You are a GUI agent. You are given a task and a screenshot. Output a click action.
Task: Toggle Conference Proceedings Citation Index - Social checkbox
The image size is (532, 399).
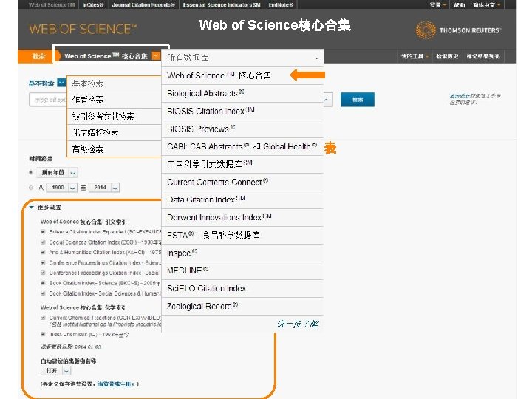point(43,273)
